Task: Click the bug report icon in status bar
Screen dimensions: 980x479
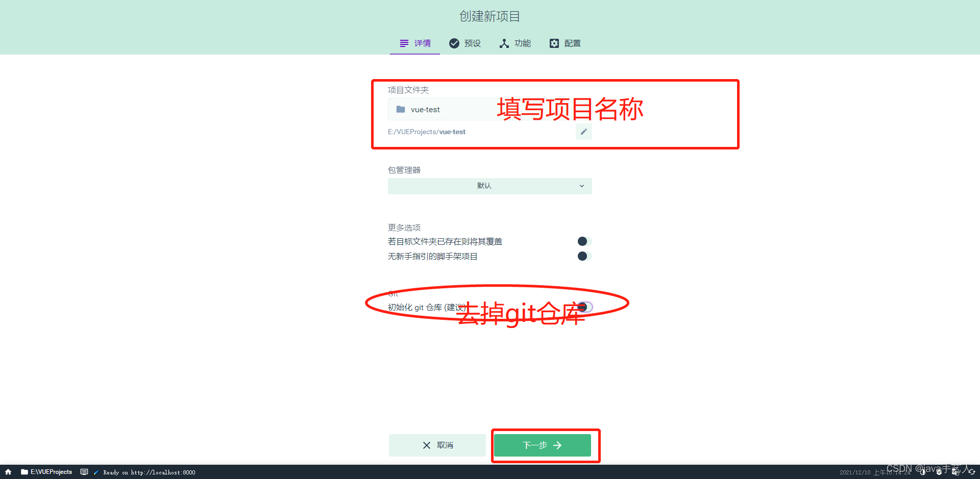Action: tap(939, 472)
